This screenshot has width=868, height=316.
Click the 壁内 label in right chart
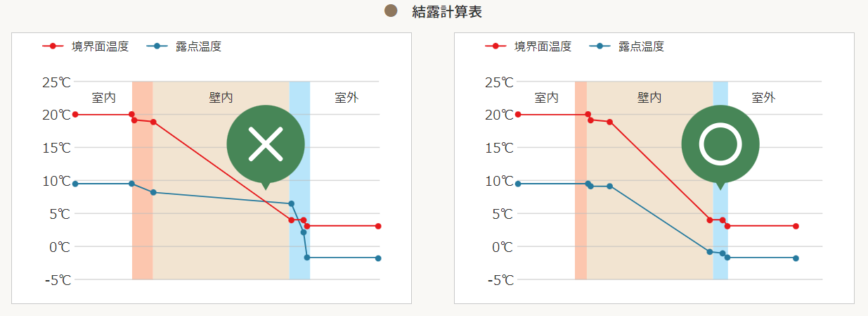tap(649, 98)
